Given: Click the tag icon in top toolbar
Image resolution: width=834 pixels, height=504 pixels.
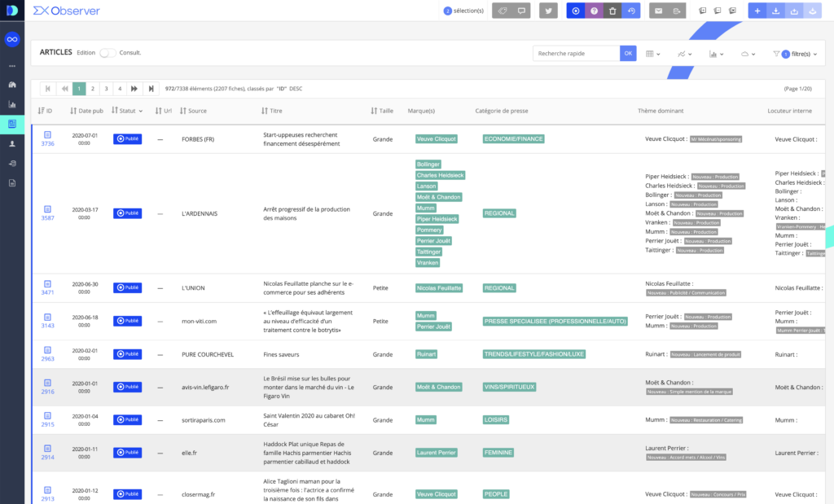Looking at the screenshot, I should tap(503, 11).
